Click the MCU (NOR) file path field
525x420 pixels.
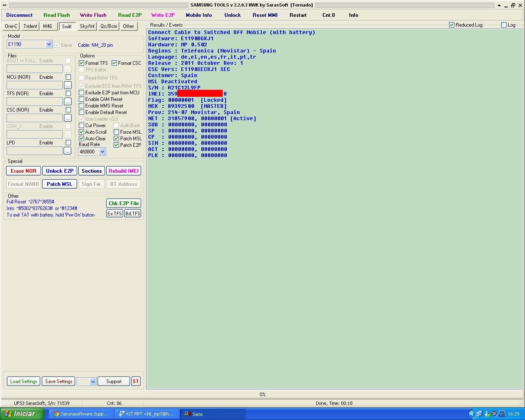tap(34, 85)
